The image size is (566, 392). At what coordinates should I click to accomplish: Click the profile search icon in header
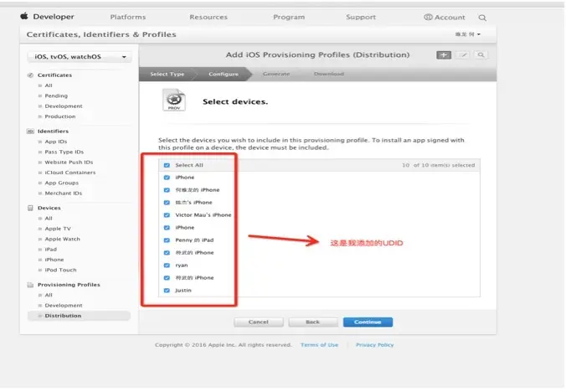click(x=481, y=55)
